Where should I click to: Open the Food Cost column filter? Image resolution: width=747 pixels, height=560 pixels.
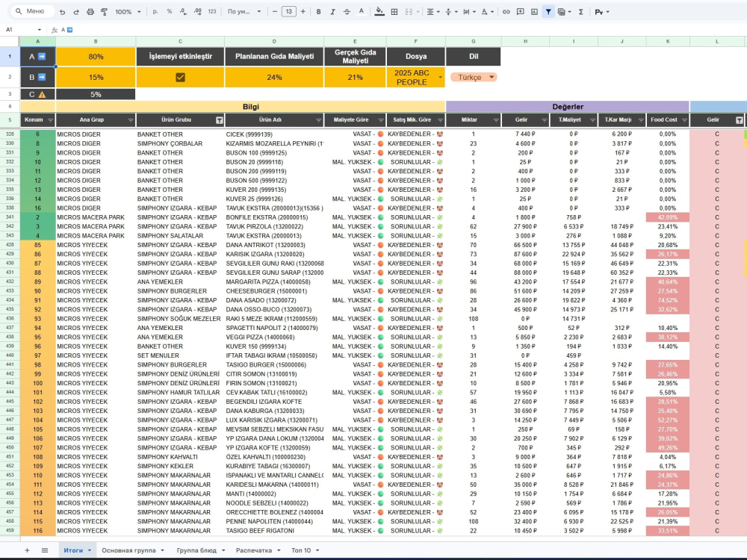pos(684,120)
